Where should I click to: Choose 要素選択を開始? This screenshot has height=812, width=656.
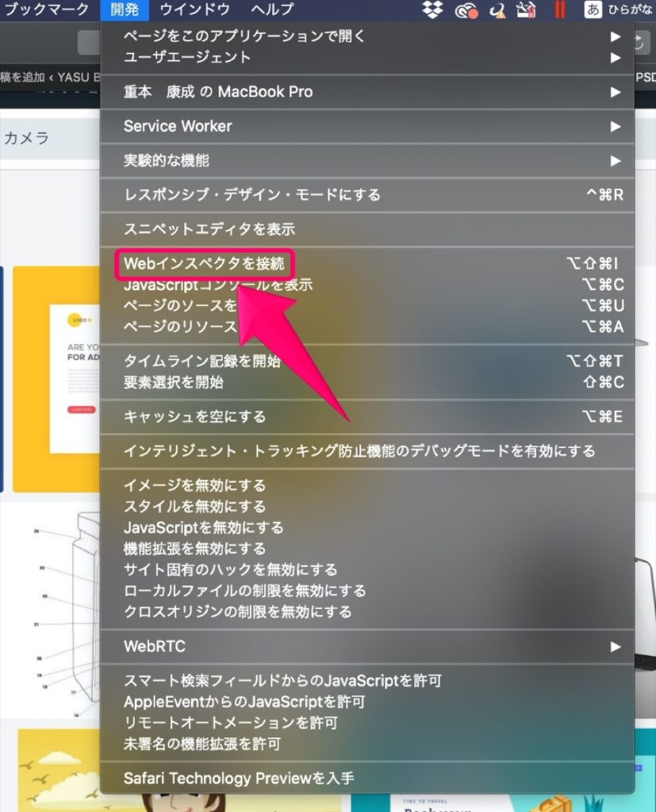tap(367, 382)
